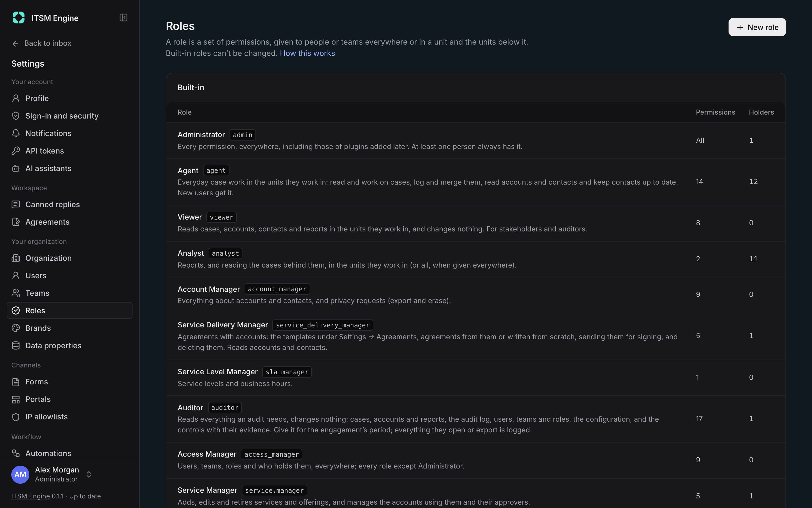812x508 pixels.
Task: Click the AM user avatar
Action: point(20,474)
